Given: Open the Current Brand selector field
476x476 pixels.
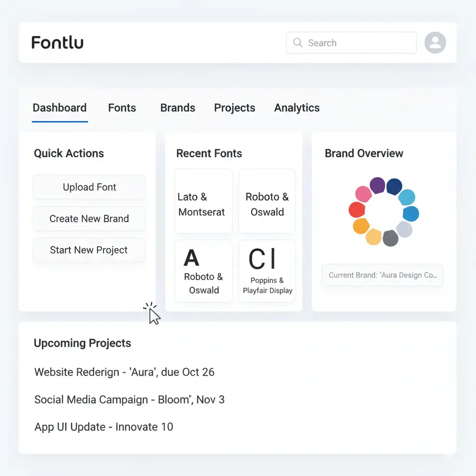Looking at the screenshot, I should pyautogui.click(x=382, y=275).
